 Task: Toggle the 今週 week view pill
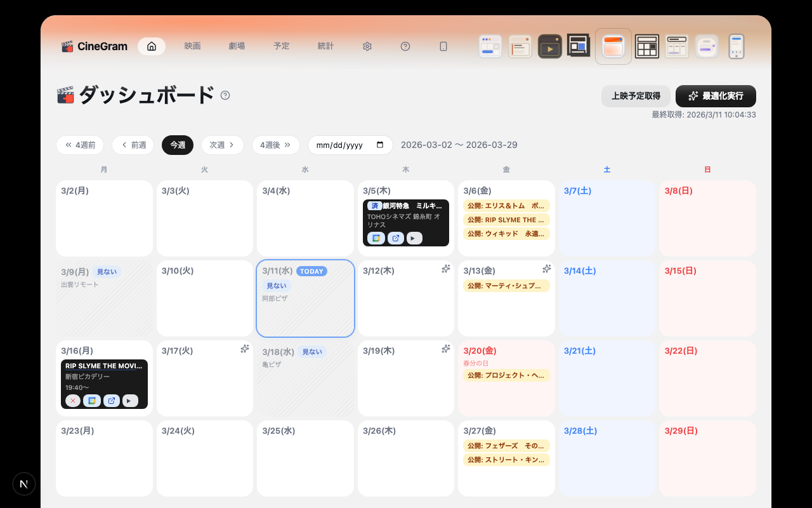tap(177, 145)
